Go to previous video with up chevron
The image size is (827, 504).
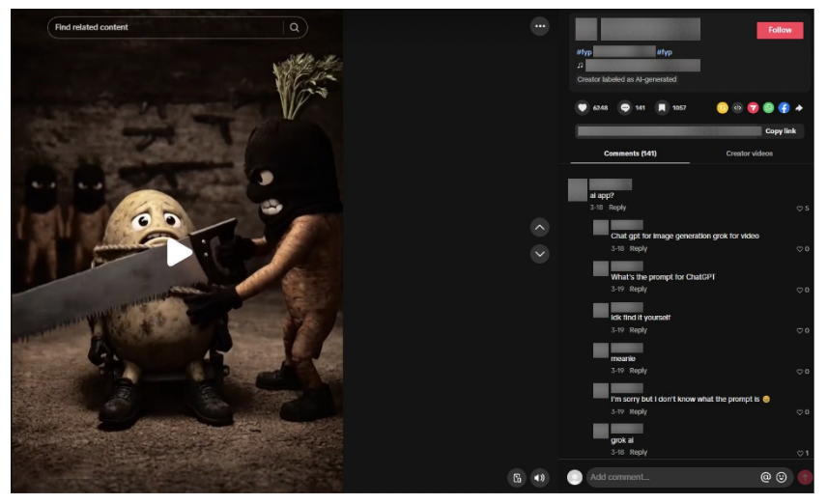(539, 228)
